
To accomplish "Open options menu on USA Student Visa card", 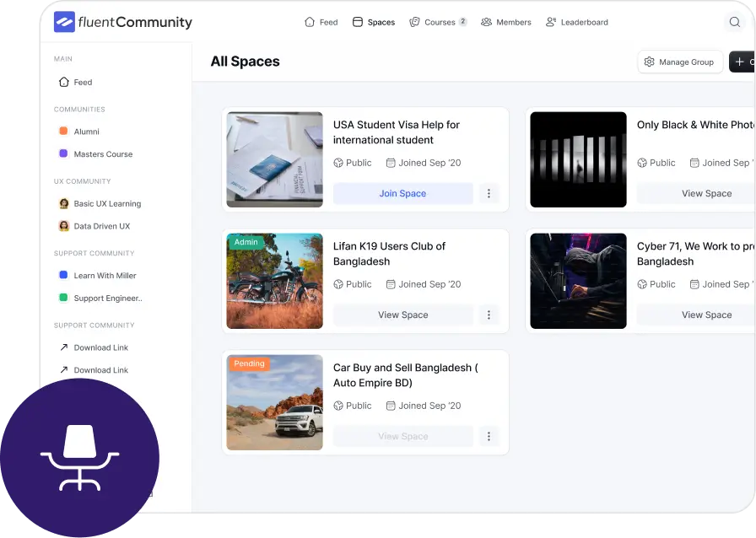I will coord(489,193).
